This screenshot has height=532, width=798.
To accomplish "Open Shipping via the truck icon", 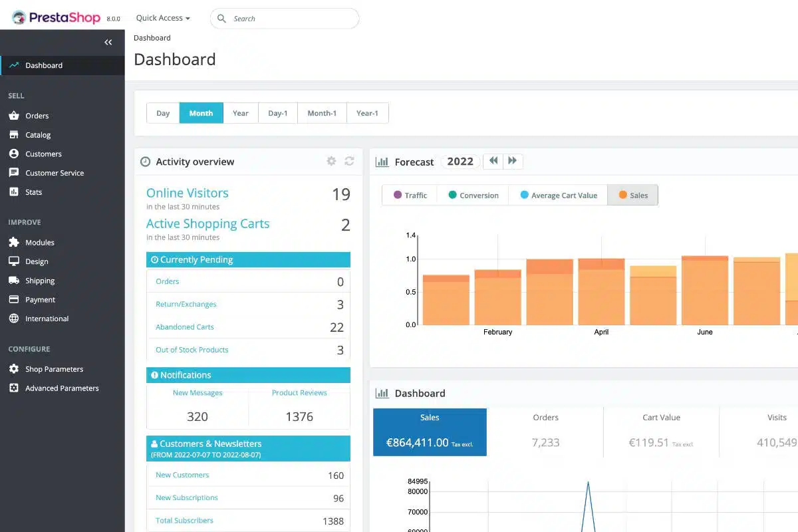I will point(14,281).
